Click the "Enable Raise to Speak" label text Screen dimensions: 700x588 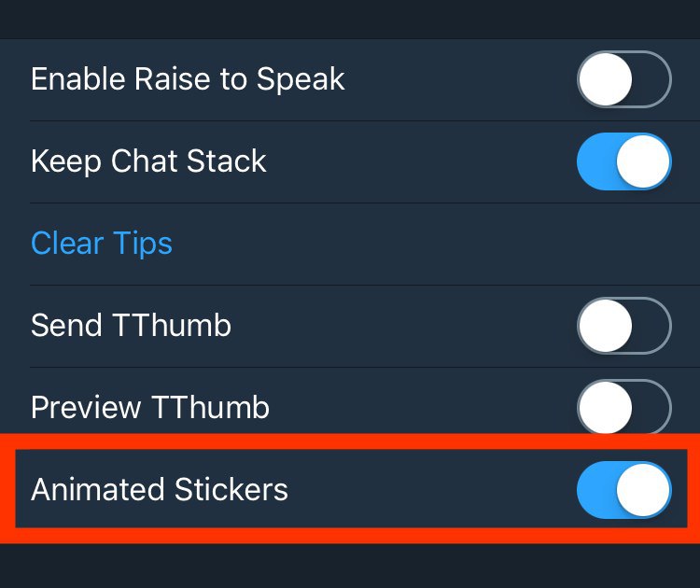188,79
